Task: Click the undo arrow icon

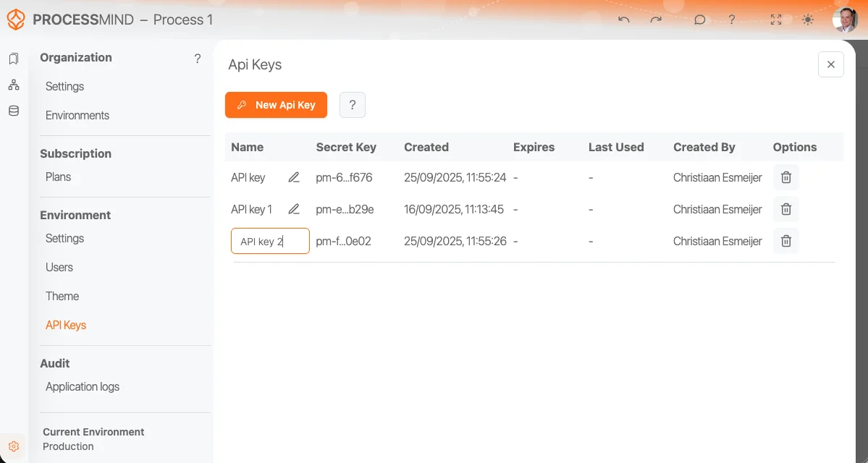Action: (x=623, y=20)
